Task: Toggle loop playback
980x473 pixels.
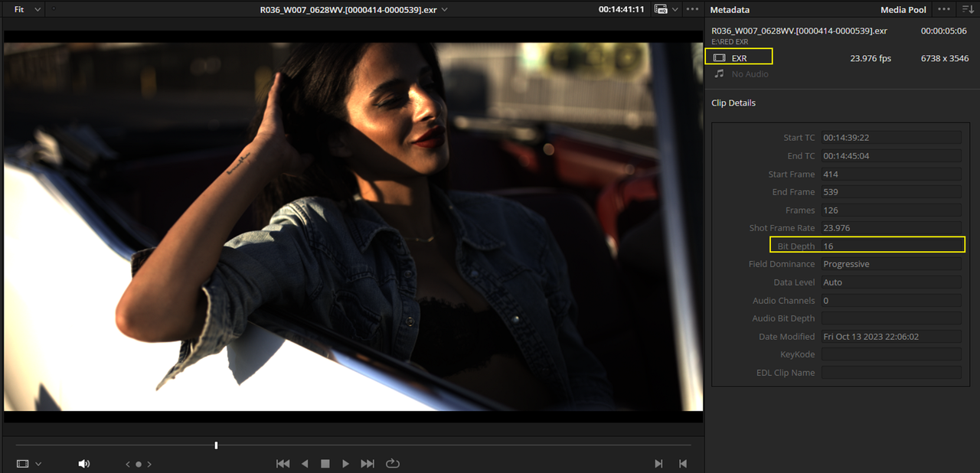Action: 393,464
